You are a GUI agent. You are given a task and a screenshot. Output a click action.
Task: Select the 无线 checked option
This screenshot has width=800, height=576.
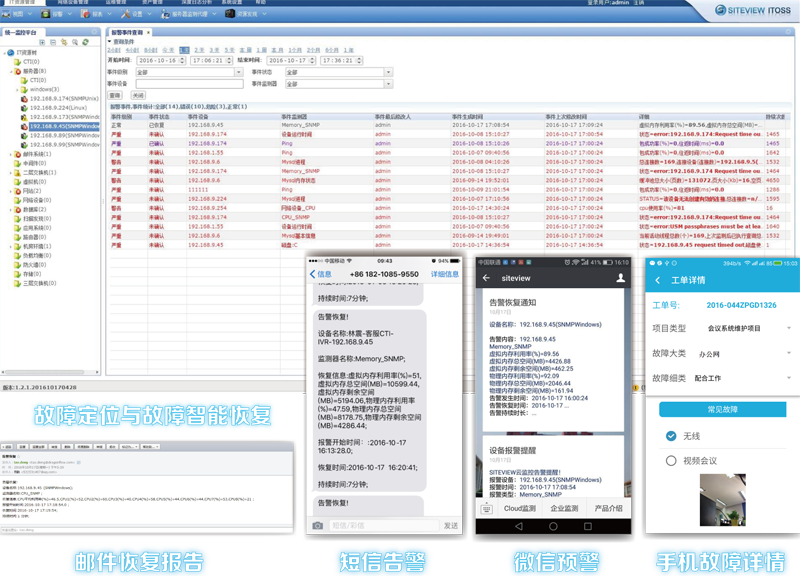click(x=671, y=436)
